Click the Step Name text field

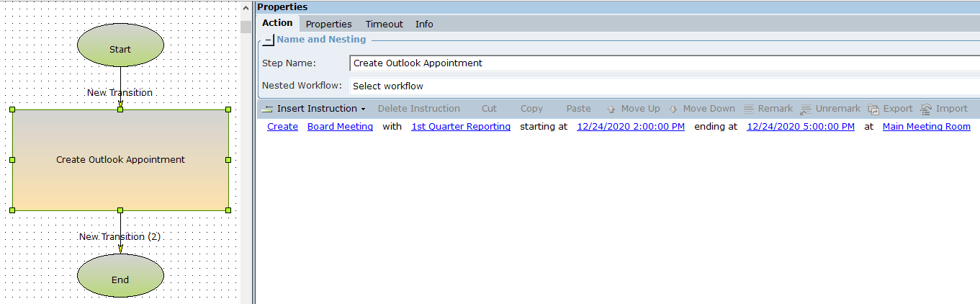(662, 63)
